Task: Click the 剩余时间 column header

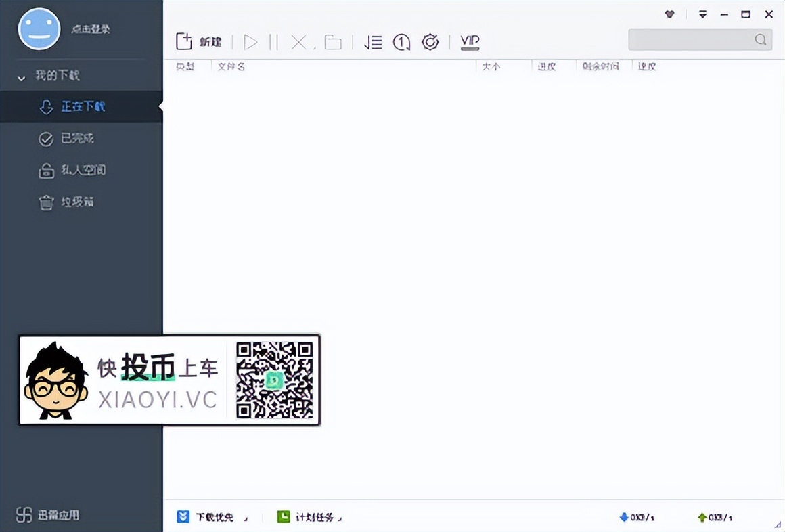Action: (601, 66)
